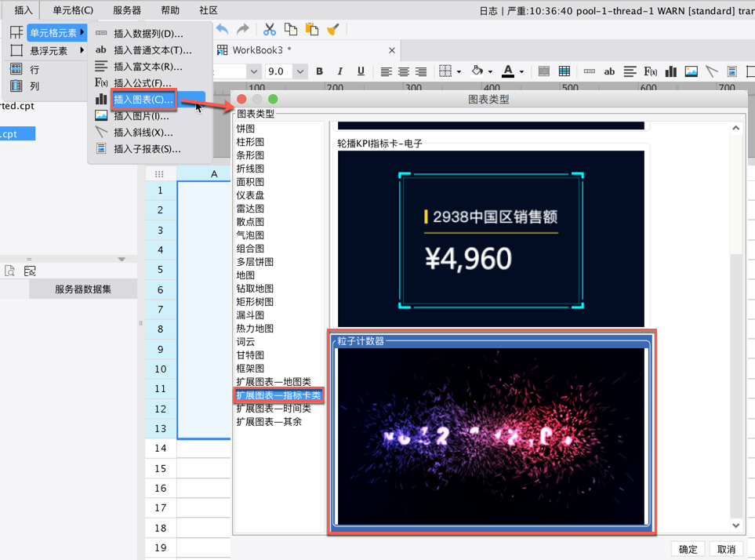
Task: Click the cut scissors icon
Action: [270, 29]
